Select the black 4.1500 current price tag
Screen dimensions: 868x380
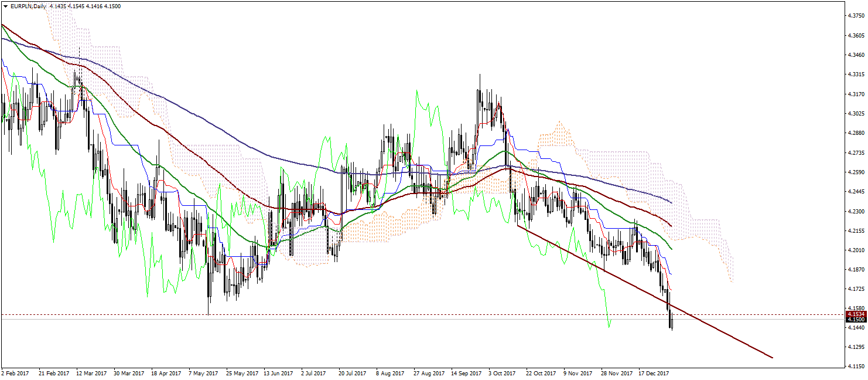click(x=856, y=320)
